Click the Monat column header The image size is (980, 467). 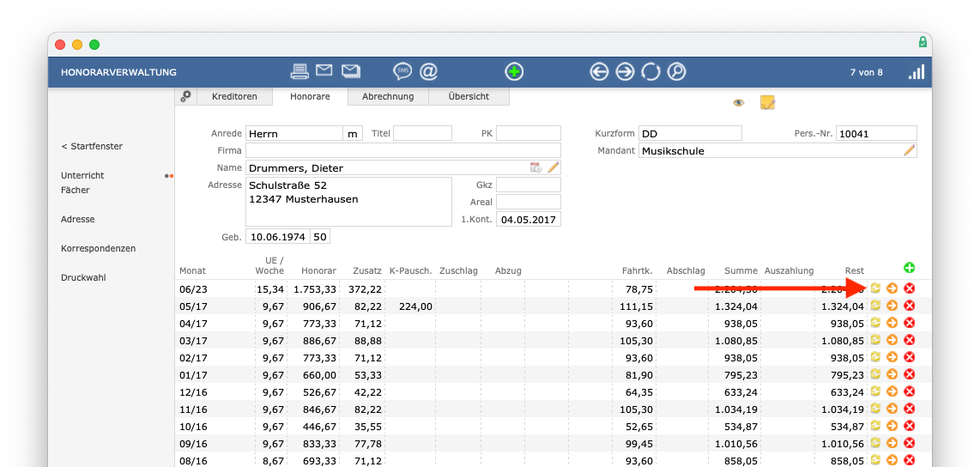[192, 270]
